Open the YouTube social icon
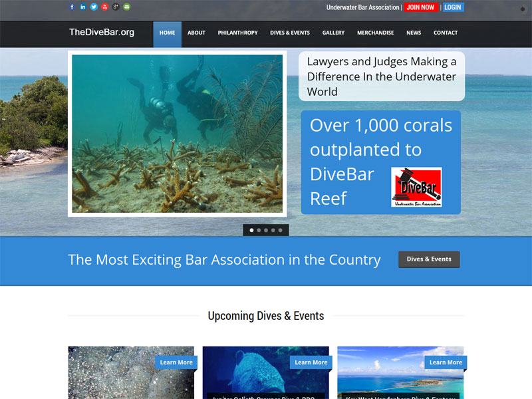Image resolution: width=532 pixels, height=399 pixels. pos(105,7)
